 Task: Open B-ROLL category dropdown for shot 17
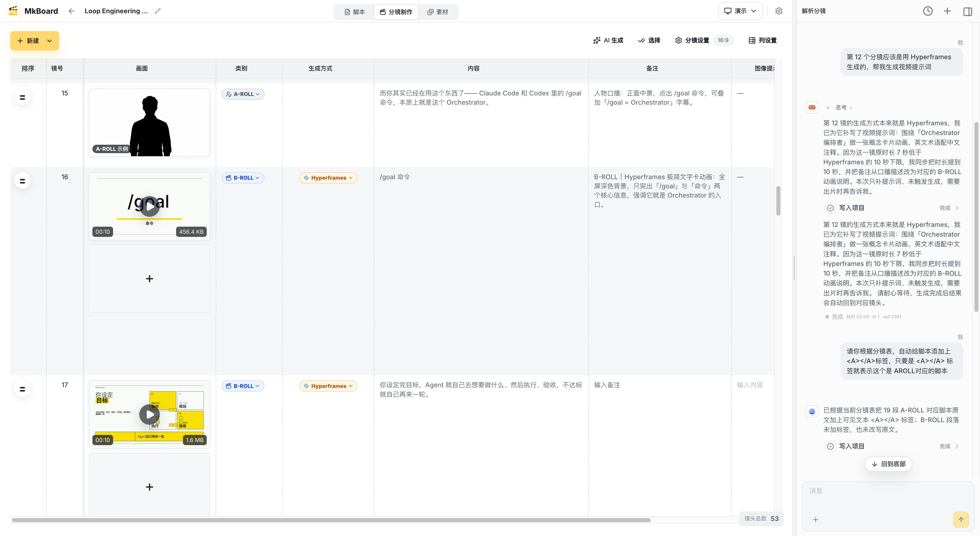tap(243, 386)
